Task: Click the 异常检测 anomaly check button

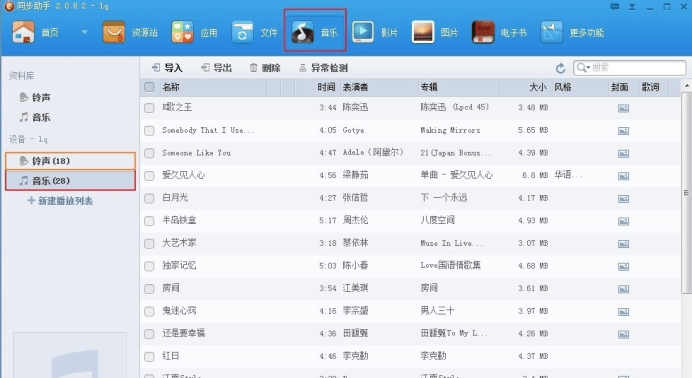Action: [323, 68]
